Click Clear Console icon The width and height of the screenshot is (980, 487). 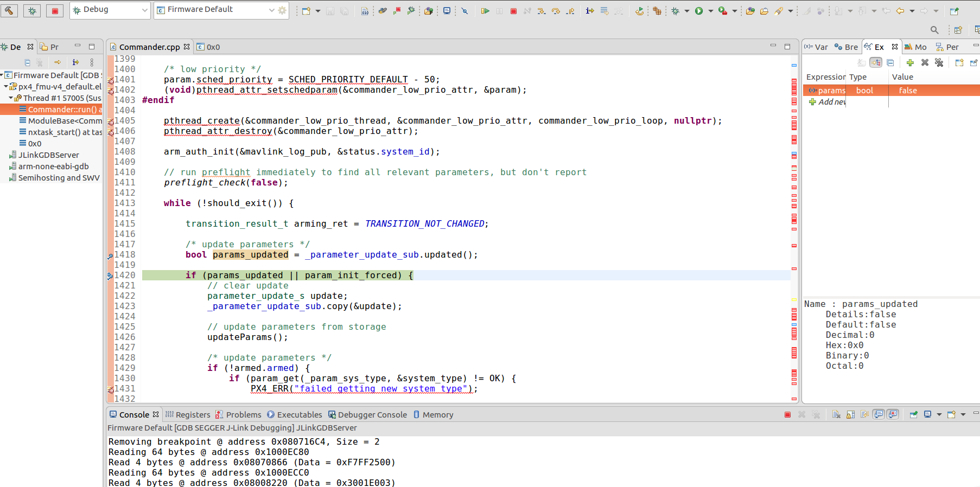(x=836, y=415)
